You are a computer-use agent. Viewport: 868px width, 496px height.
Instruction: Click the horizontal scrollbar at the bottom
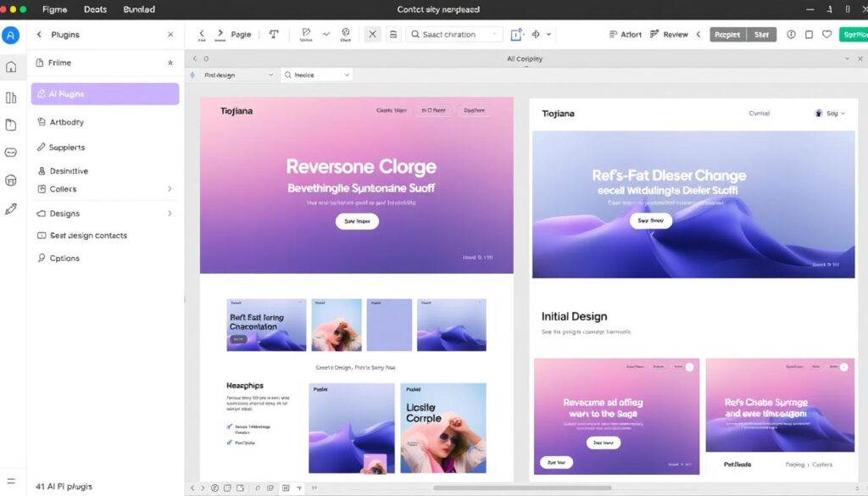(522, 488)
